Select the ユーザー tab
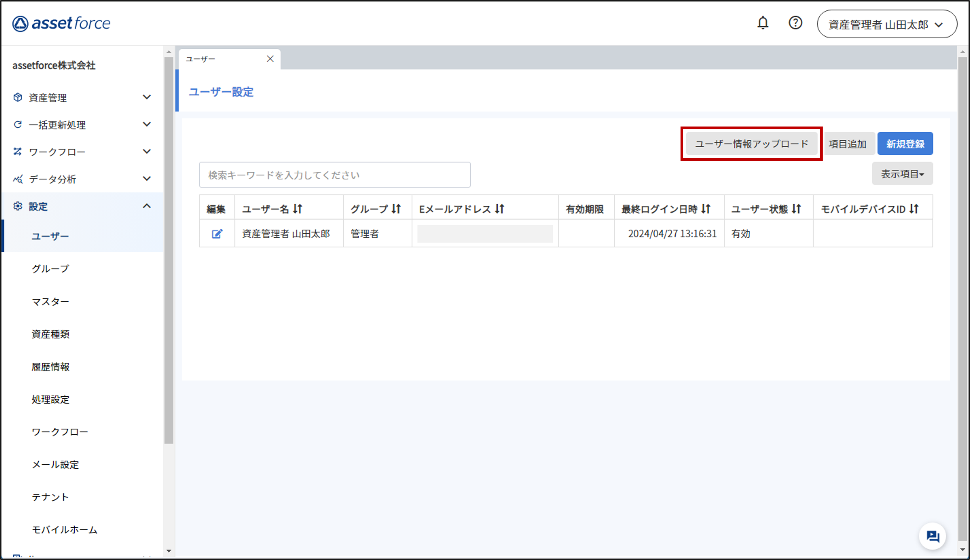 click(x=230, y=59)
